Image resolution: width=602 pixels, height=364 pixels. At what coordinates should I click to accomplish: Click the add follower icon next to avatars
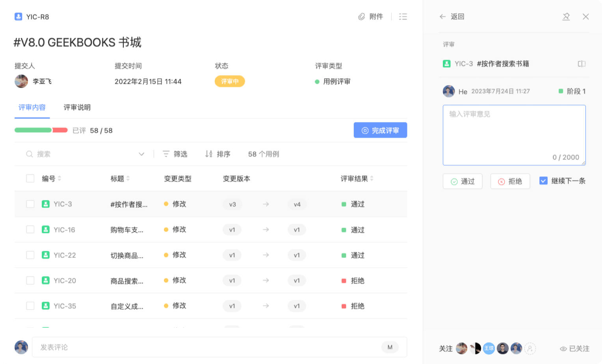coord(530,349)
